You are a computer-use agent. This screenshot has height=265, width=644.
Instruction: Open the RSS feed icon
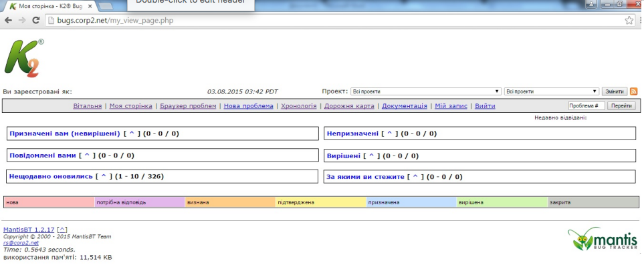point(634,91)
